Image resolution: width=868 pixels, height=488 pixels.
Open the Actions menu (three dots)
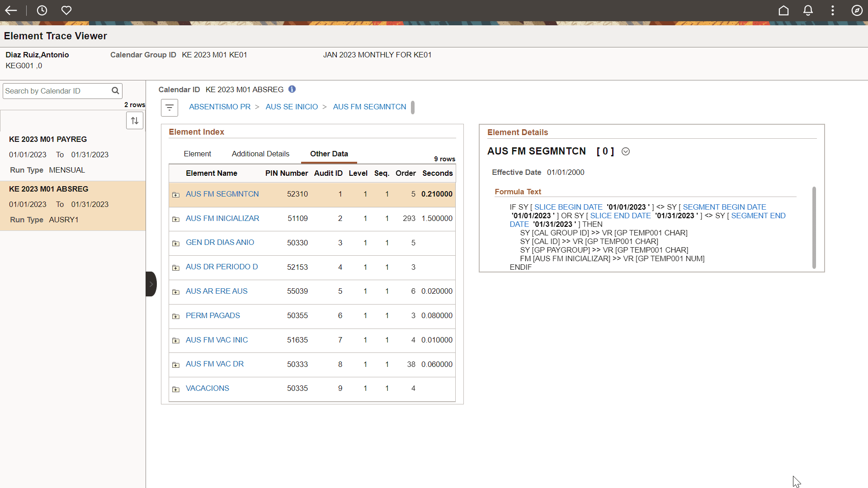tap(832, 10)
